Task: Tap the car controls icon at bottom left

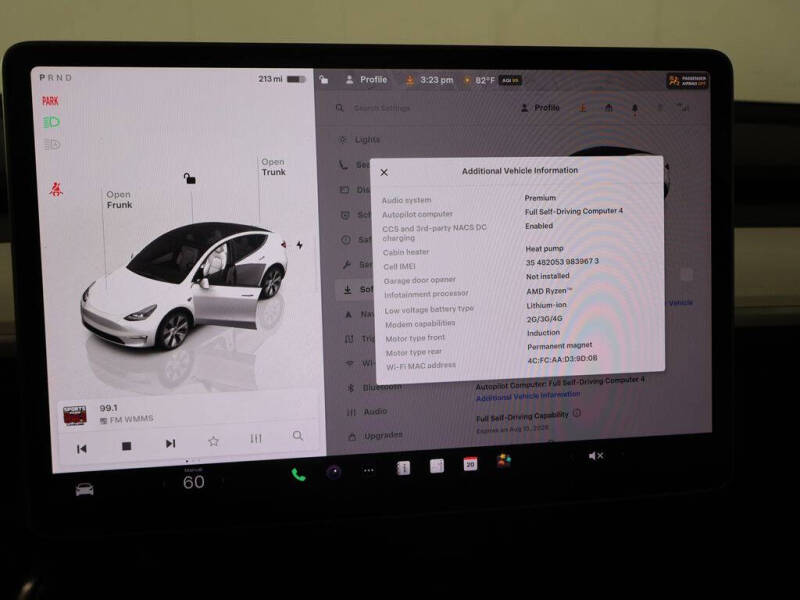Action: pyautogui.click(x=84, y=489)
